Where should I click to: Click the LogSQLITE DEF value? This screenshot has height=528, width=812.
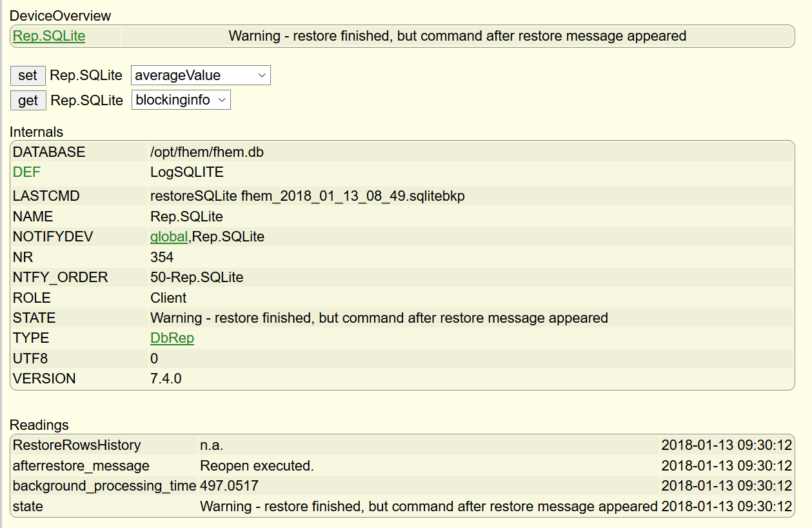pos(187,172)
